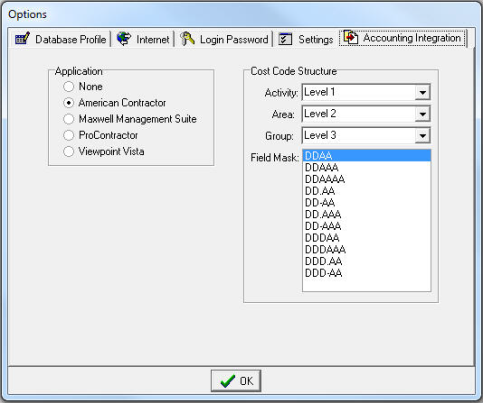Open the Group level dropdown arrow
The image size is (483, 403).
coord(422,136)
